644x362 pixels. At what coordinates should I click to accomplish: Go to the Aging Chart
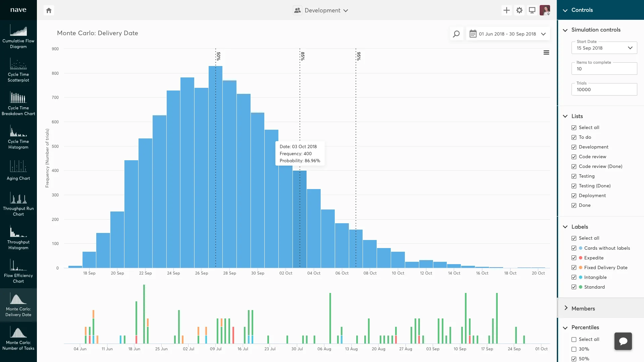[18, 171]
